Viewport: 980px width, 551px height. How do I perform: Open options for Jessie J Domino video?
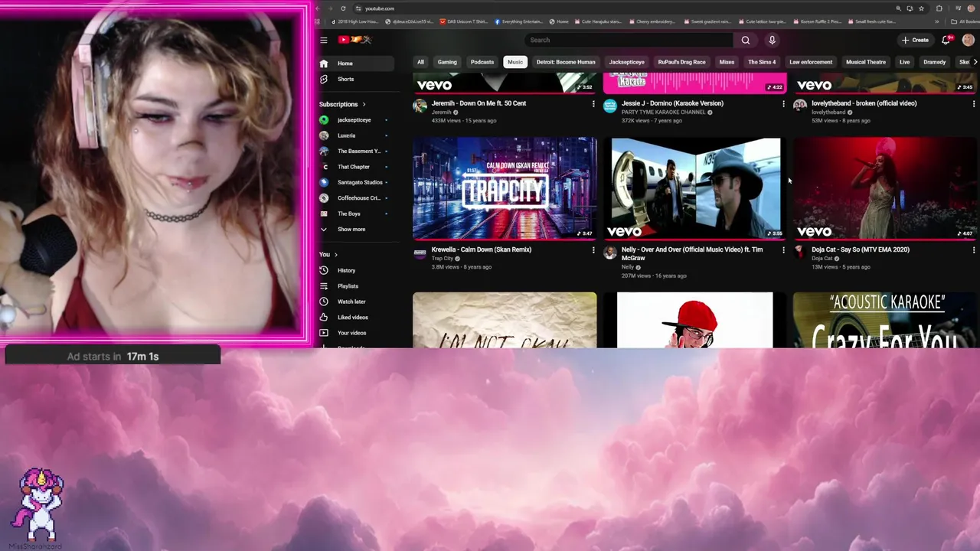click(783, 104)
